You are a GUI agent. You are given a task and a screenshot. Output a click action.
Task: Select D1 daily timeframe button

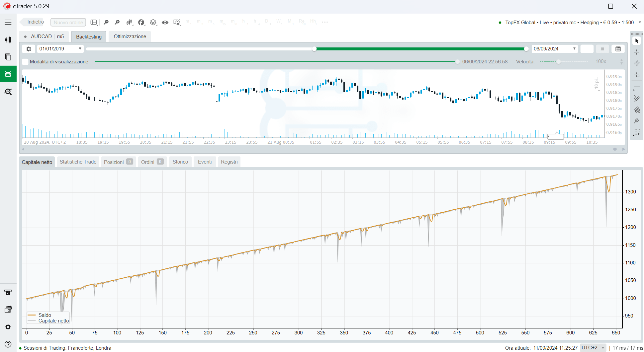point(267,22)
